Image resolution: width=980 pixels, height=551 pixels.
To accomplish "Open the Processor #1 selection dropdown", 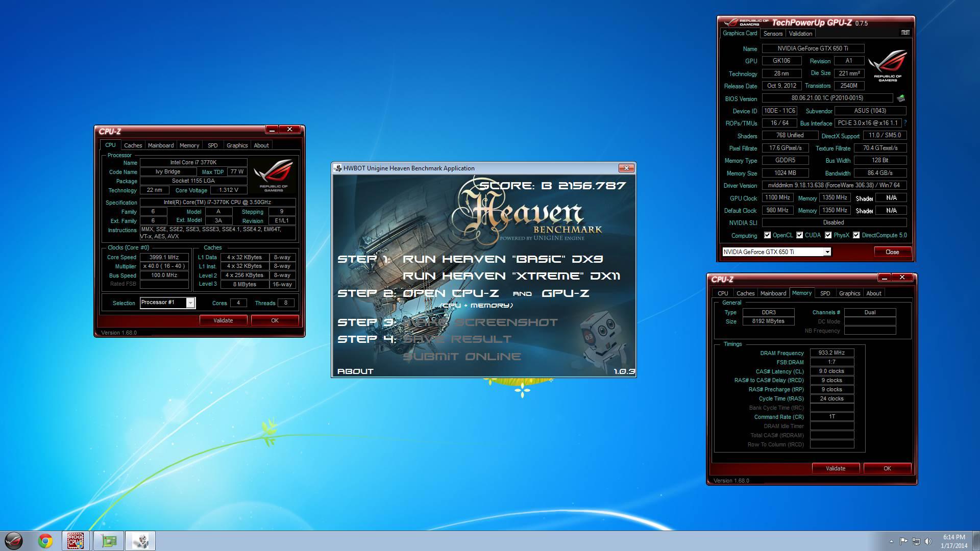I will pos(190,303).
